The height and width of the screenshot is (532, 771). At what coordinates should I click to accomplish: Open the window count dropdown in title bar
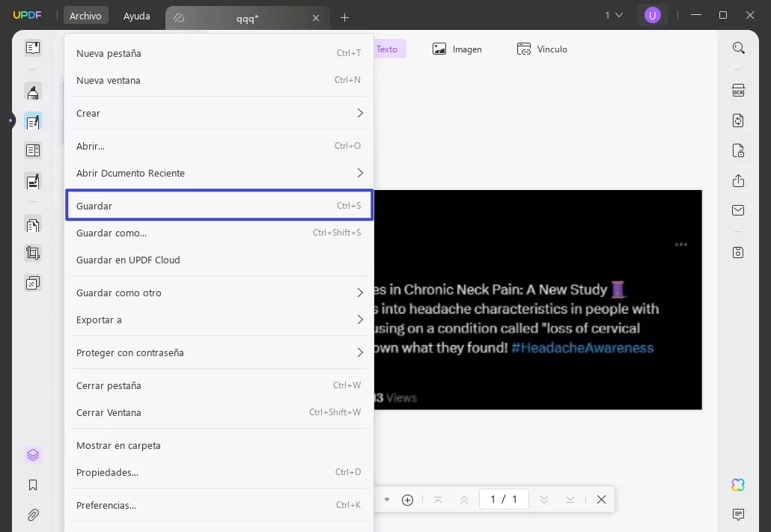click(x=614, y=15)
